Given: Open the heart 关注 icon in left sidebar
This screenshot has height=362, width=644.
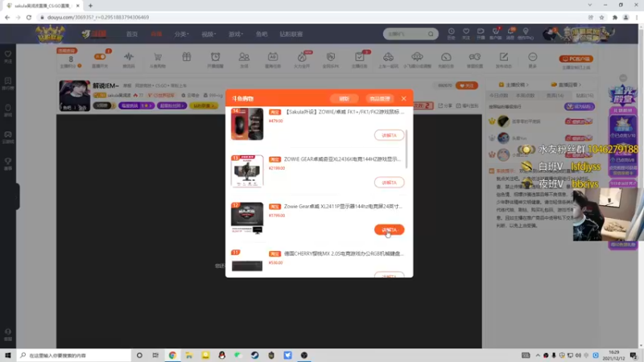Looking at the screenshot, I should 8,56.
